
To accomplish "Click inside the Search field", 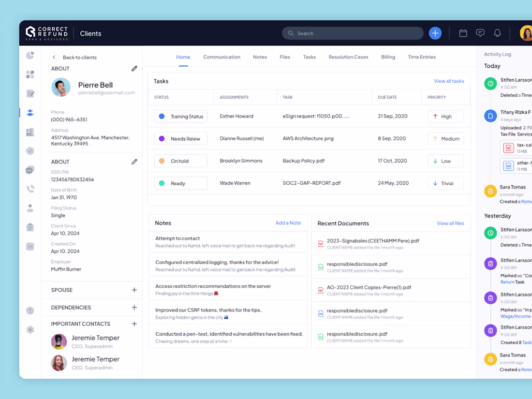I will (353, 33).
